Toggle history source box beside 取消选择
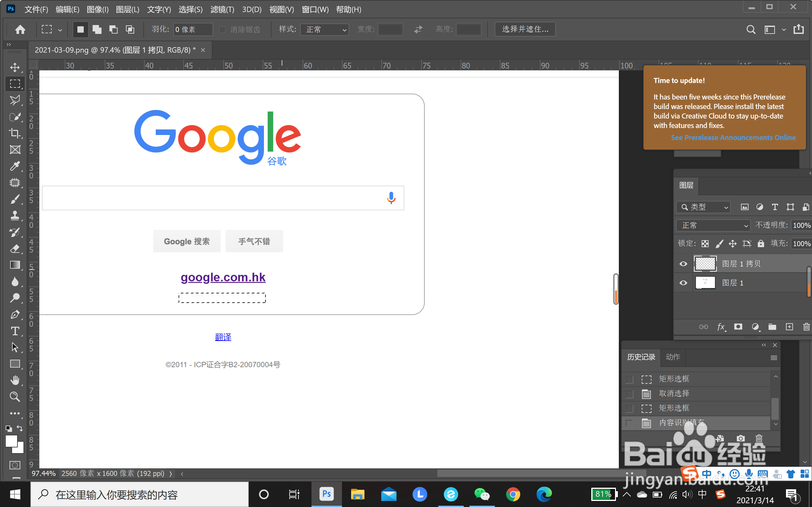The image size is (812, 507). click(630, 394)
